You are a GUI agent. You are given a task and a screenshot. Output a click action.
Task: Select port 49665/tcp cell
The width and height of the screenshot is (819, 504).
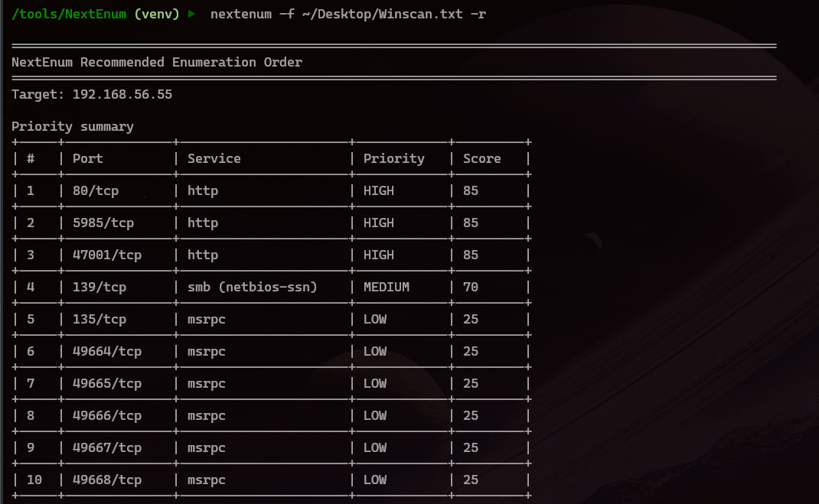point(107,383)
